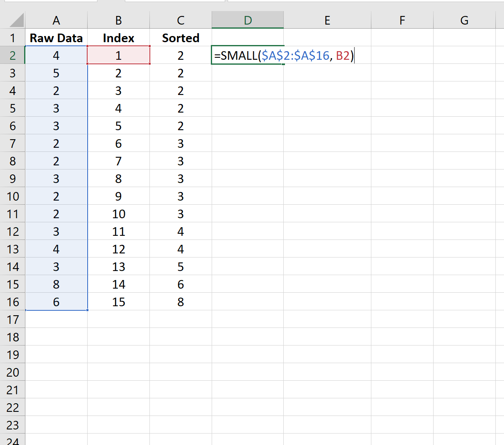Select column F header
This screenshot has height=445, width=504.
pos(402,20)
